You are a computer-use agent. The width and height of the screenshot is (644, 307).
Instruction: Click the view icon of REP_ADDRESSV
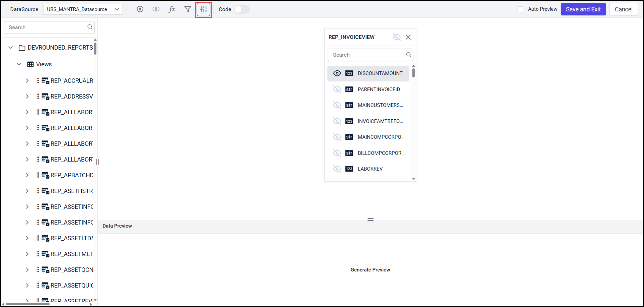click(x=45, y=97)
